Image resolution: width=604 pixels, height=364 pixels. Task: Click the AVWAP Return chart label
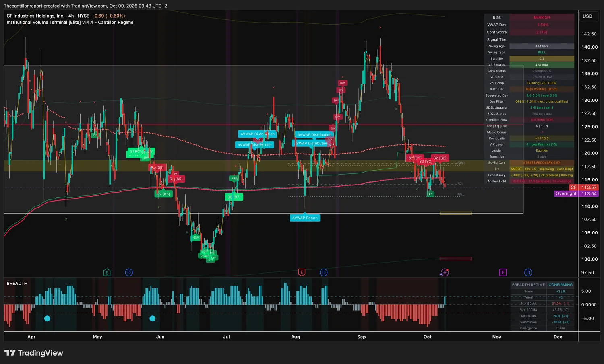[305, 218]
